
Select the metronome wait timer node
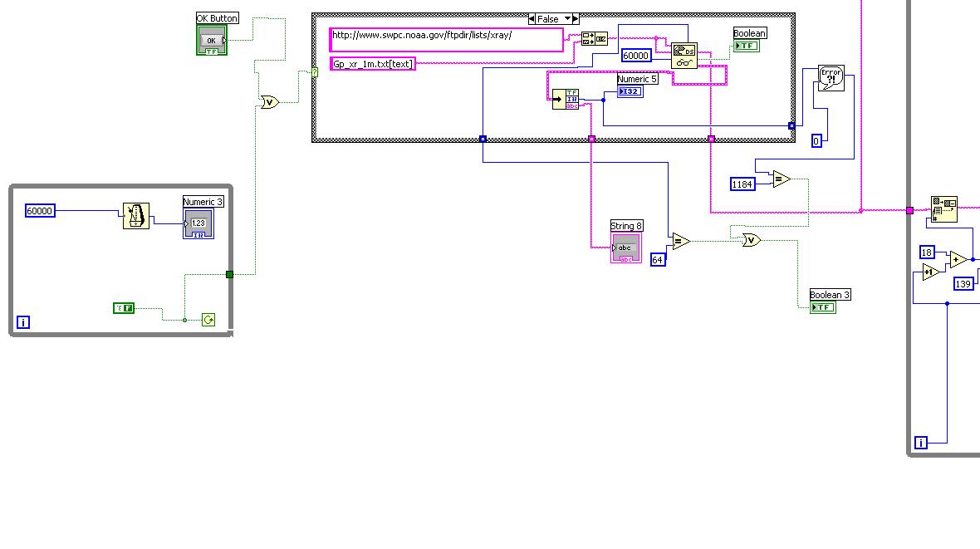136,216
